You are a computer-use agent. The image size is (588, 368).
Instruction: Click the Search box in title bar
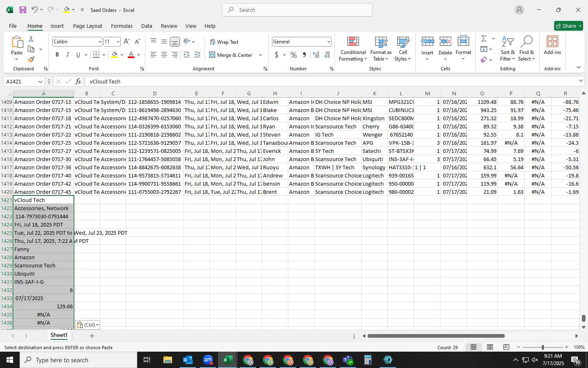[297, 10]
